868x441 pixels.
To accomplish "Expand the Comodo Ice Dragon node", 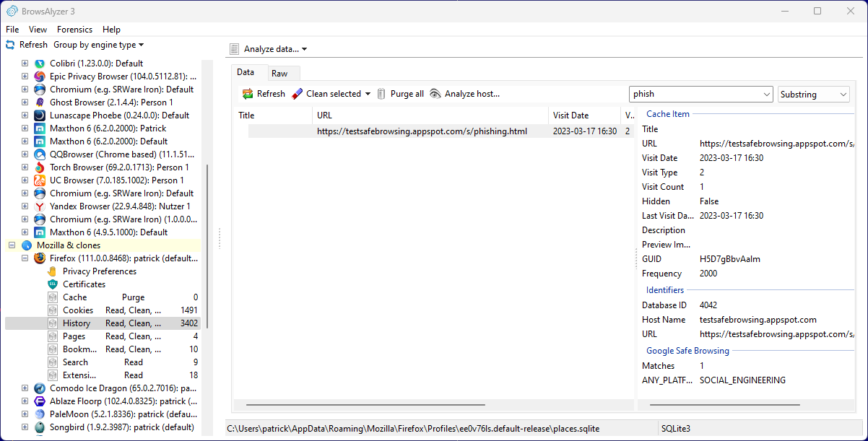I will [25, 388].
